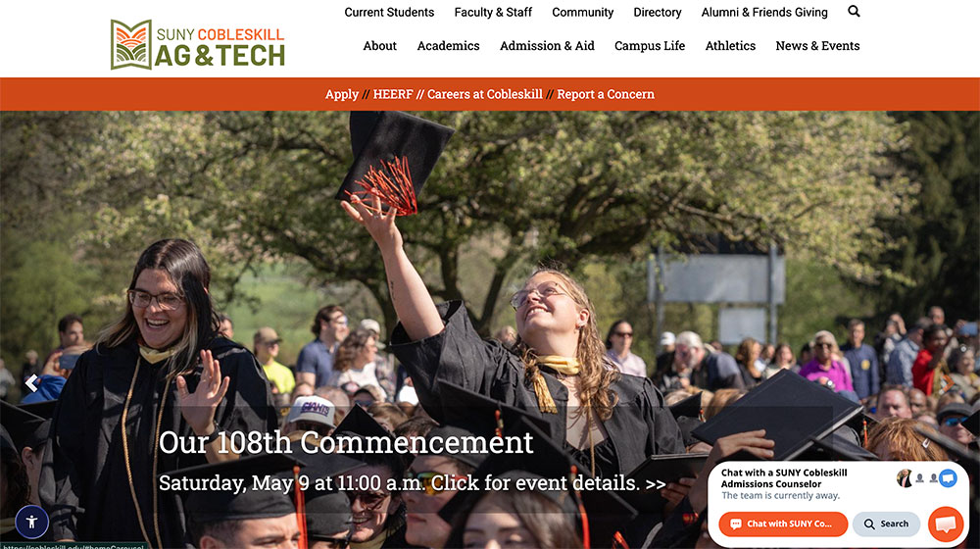This screenshot has height=549, width=980.
Task: Open the Athletics menu item
Action: (730, 46)
